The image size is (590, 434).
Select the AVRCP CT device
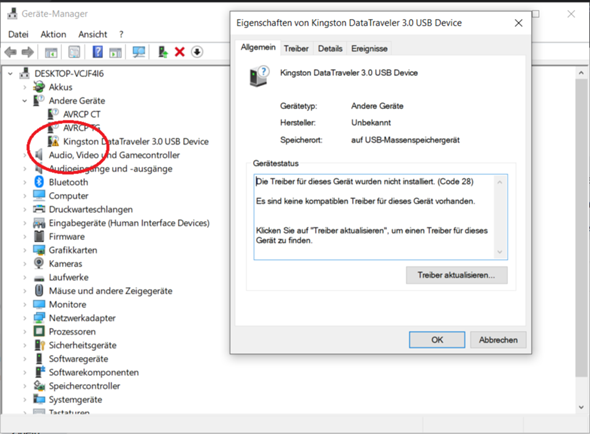pyautogui.click(x=82, y=114)
